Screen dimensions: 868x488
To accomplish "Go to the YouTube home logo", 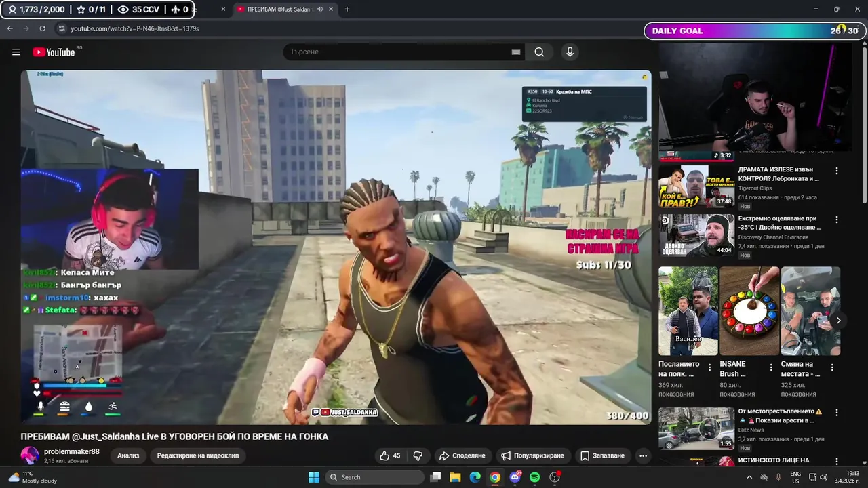I will pos(54,52).
